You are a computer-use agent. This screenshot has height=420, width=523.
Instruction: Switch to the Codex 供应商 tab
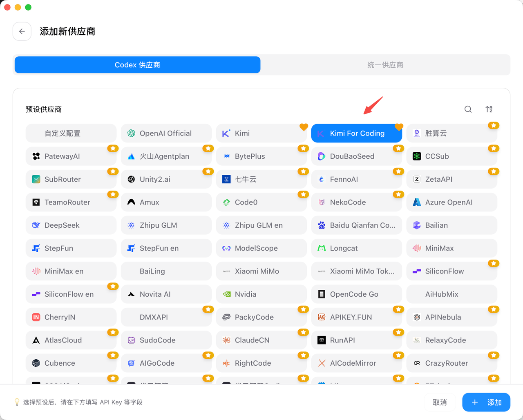tap(137, 65)
